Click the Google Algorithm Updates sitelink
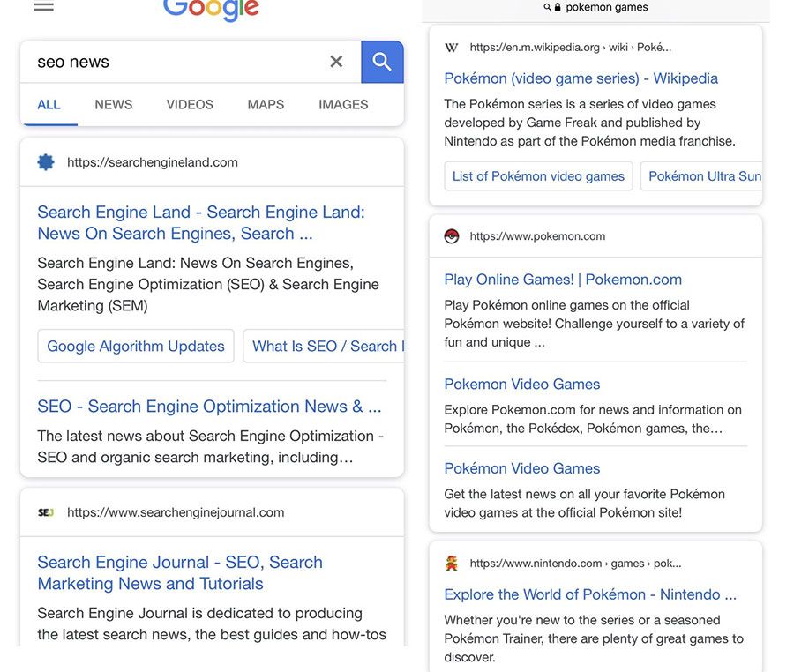794x672 pixels. coord(135,346)
